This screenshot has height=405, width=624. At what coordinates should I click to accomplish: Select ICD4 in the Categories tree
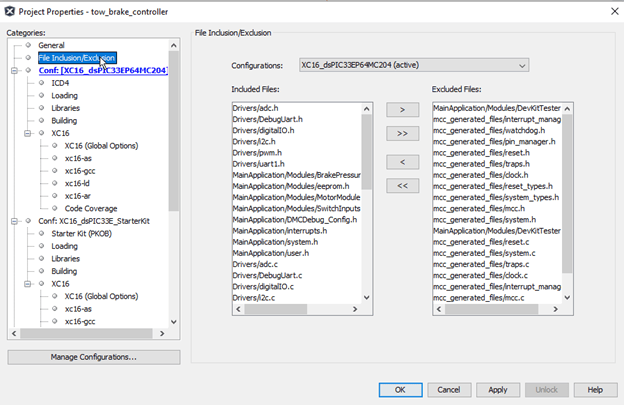[60, 83]
